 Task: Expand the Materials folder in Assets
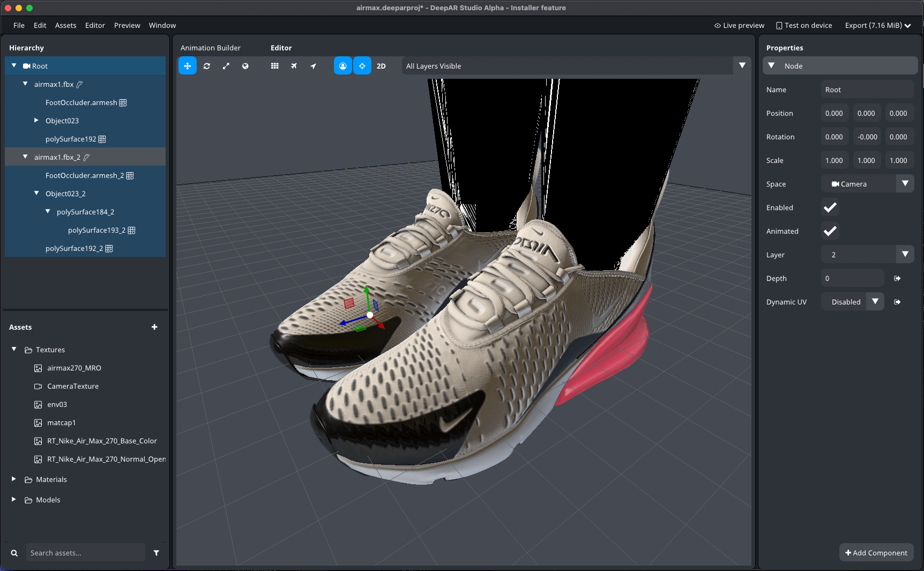(13, 479)
